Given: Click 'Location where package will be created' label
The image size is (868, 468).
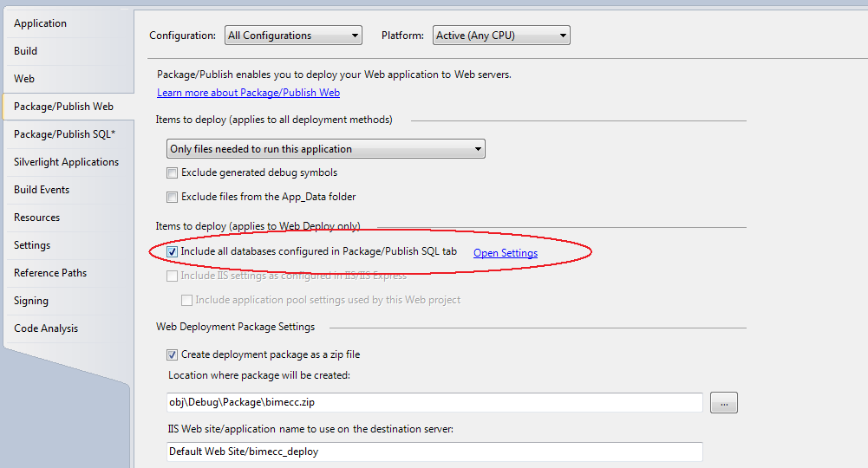Looking at the screenshot, I should point(259,375).
